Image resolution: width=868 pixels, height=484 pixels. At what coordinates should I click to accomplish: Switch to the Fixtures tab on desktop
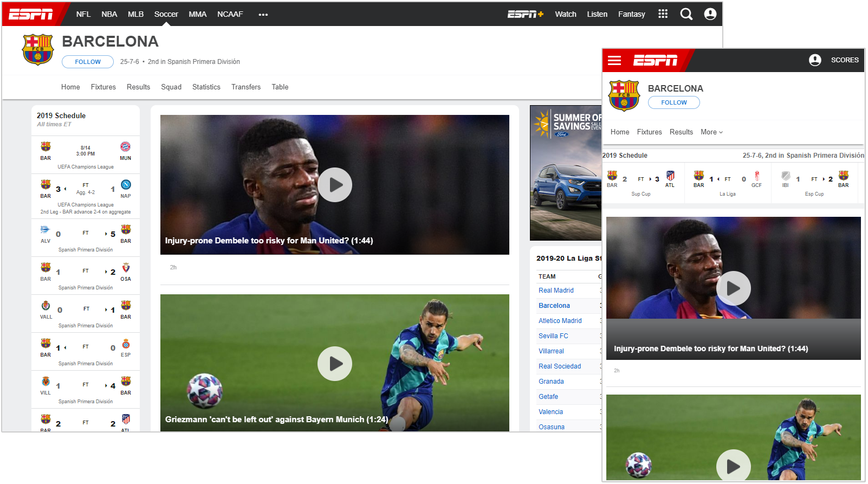103,87
